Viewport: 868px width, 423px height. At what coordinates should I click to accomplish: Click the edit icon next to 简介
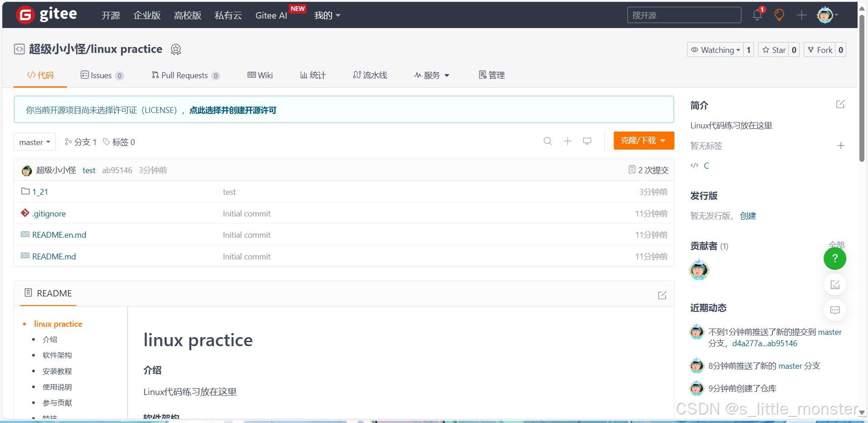(840, 104)
